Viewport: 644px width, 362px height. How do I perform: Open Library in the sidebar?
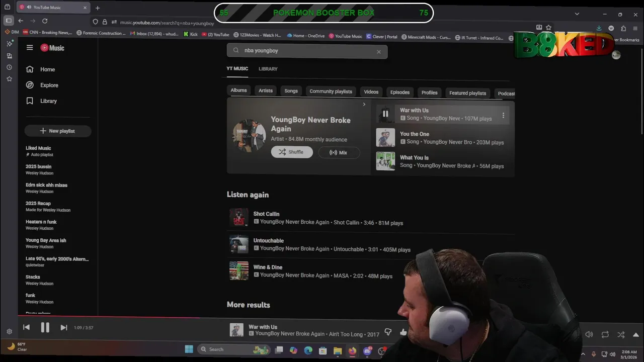point(41,101)
